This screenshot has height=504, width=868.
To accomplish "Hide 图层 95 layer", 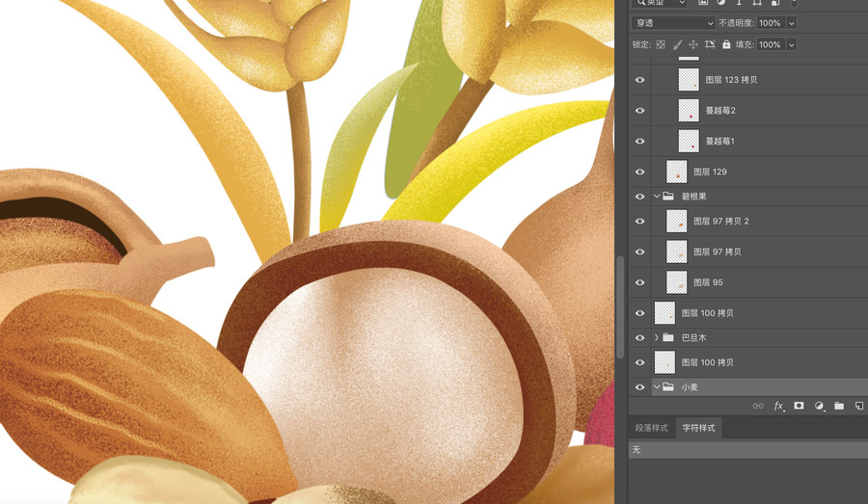I will tap(640, 282).
